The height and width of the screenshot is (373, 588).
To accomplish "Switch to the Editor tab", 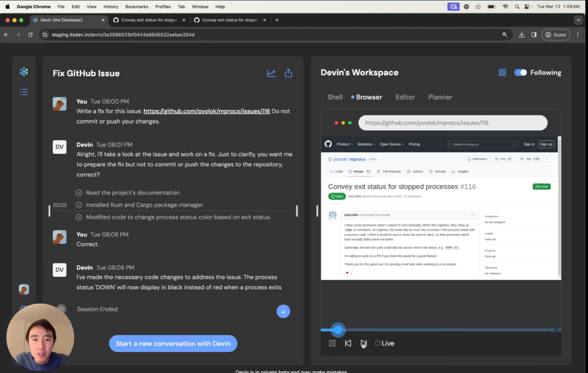I will click(x=405, y=97).
